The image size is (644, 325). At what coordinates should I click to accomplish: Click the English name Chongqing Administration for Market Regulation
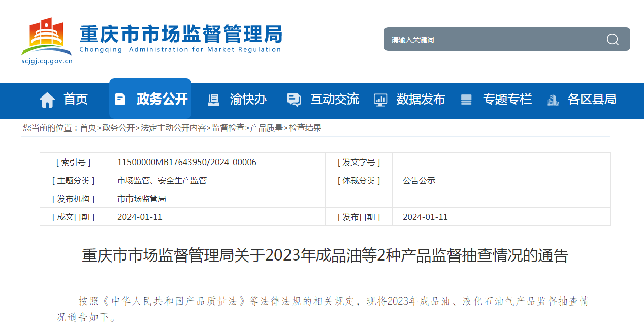[x=180, y=49]
